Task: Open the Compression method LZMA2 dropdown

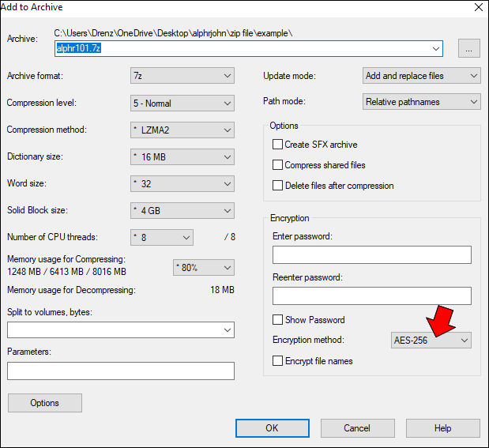Action: pos(182,130)
